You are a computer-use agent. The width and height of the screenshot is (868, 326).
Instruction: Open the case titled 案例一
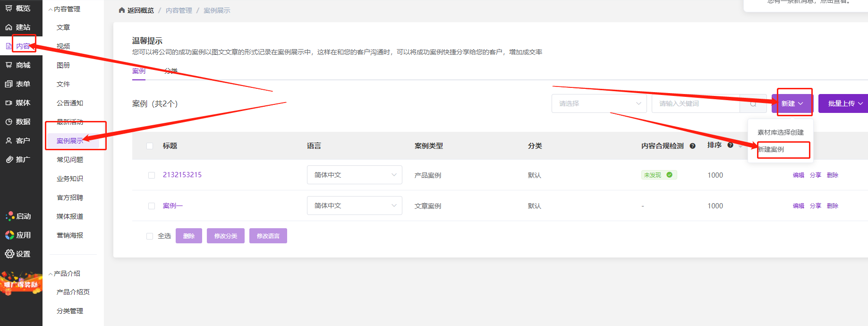(x=173, y=206)
